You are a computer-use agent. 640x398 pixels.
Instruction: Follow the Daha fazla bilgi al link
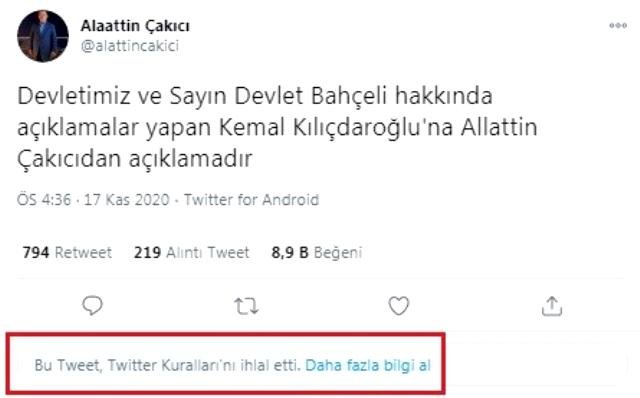(x=368, y=365)
